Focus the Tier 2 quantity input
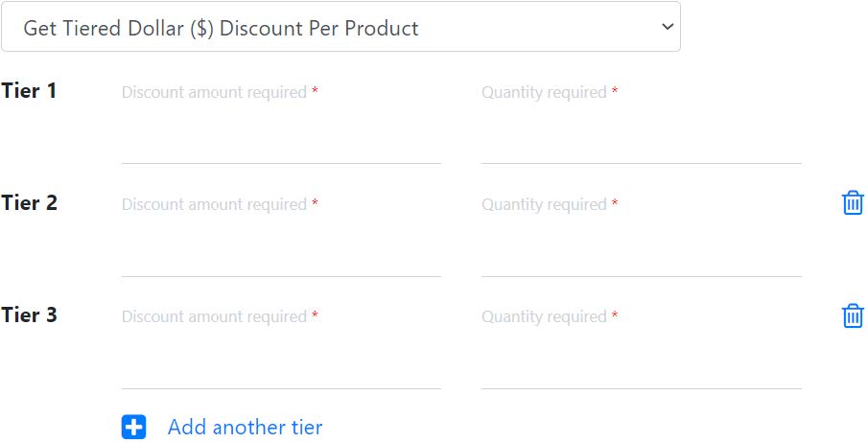 point(641,253)
